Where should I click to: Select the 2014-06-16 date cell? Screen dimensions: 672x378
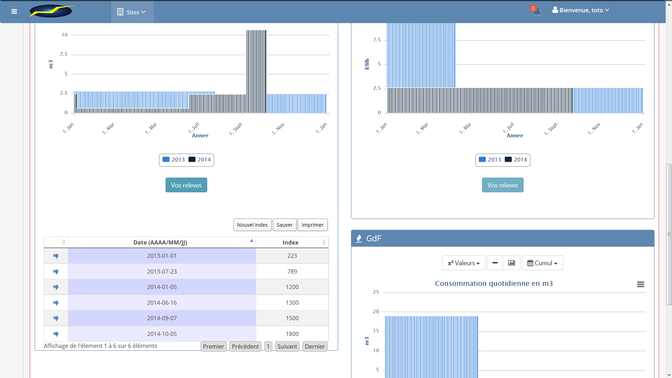162,303
